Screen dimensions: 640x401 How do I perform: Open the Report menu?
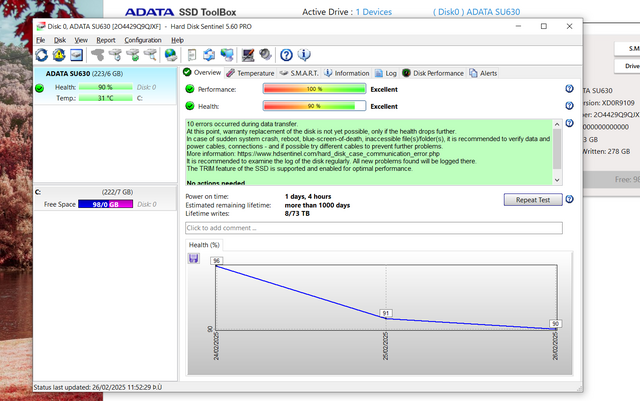[x=106, y=40]
